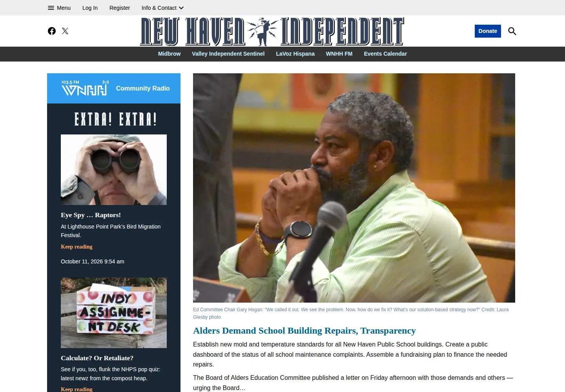Open the Midbrow section

click(169, 54)
